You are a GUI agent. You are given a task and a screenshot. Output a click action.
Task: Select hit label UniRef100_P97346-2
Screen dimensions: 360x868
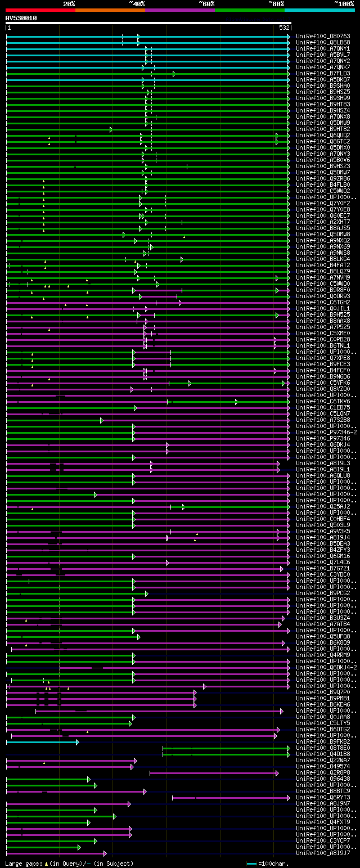(326, 432)
